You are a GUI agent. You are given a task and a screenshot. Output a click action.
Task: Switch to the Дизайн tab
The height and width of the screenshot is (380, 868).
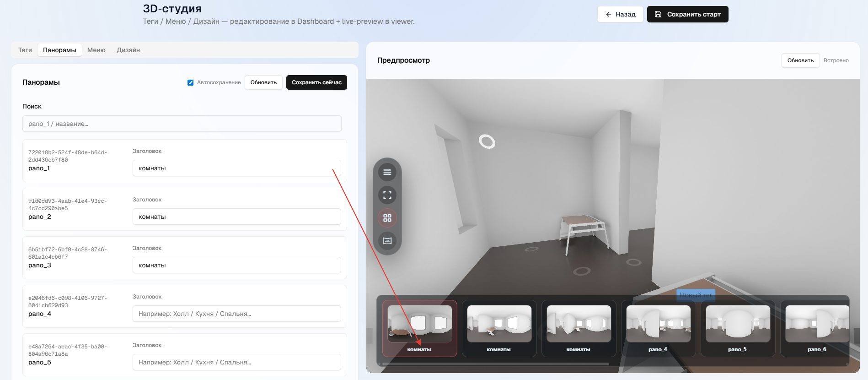coord(128,50)
